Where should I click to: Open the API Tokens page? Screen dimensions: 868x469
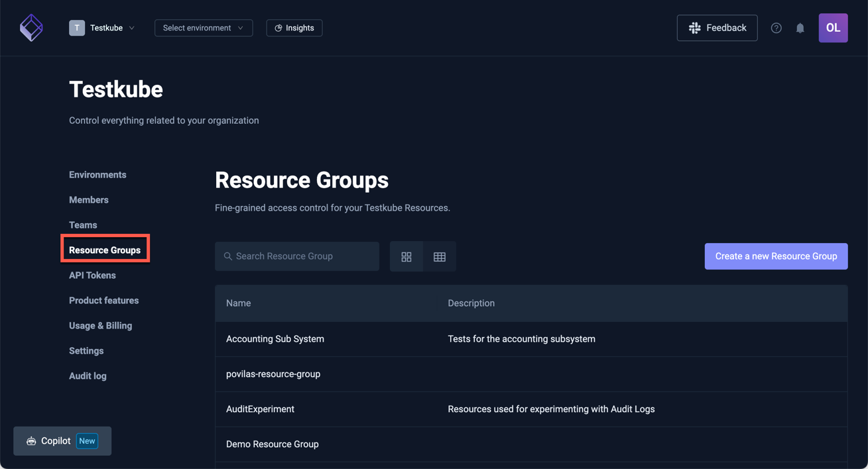click(x=92, y=275)
